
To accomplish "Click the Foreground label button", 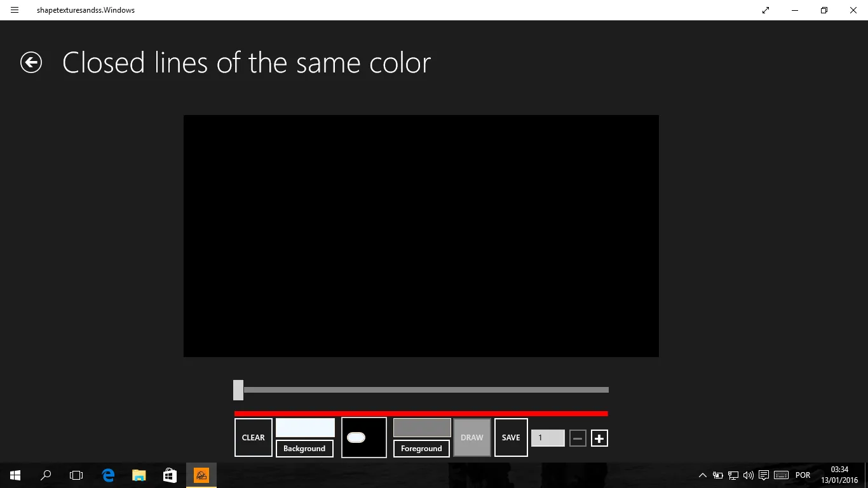I will (x=421, y=449).
